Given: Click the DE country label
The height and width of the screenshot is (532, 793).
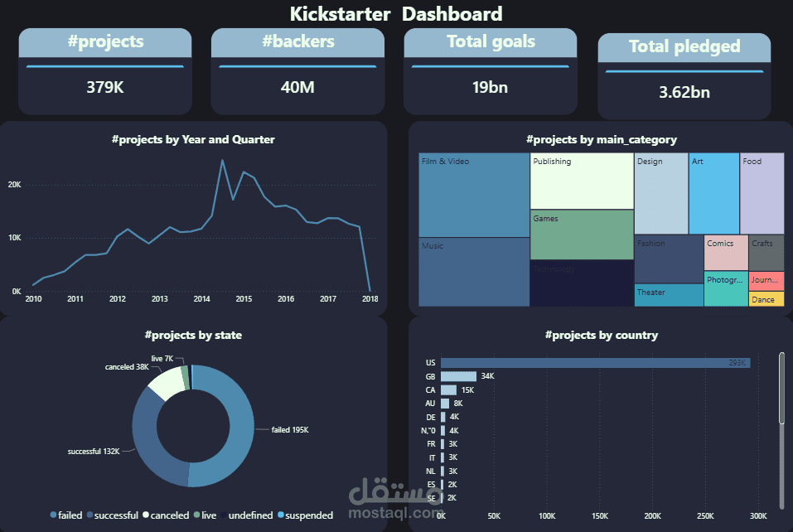Looking at the screenshot, I should click(x=430, y=417).
